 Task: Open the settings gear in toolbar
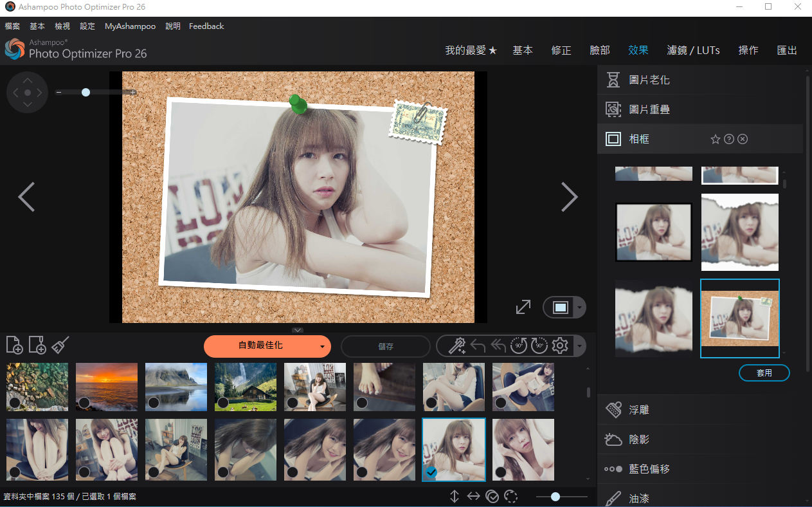[560, 346]
